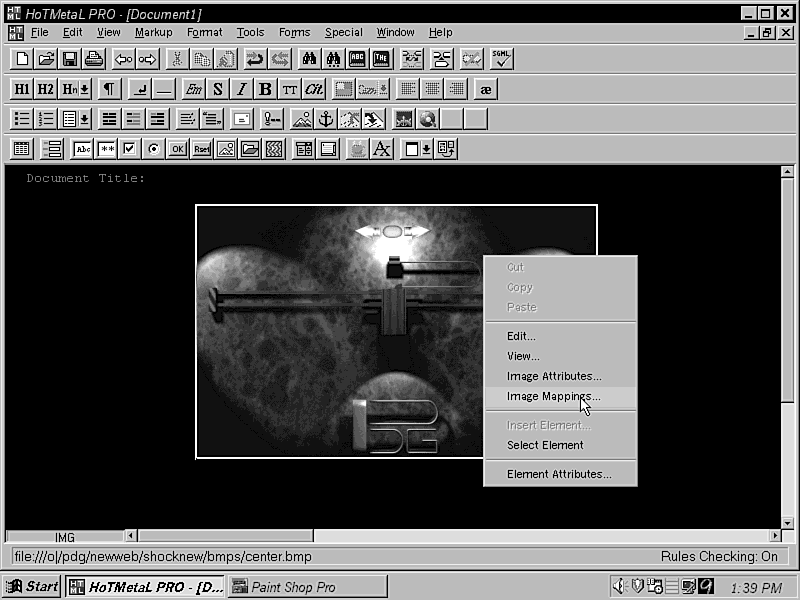This screenshot has height=600, width=800.
Task: Click the font style A icon
Action: tap(382, 149)
